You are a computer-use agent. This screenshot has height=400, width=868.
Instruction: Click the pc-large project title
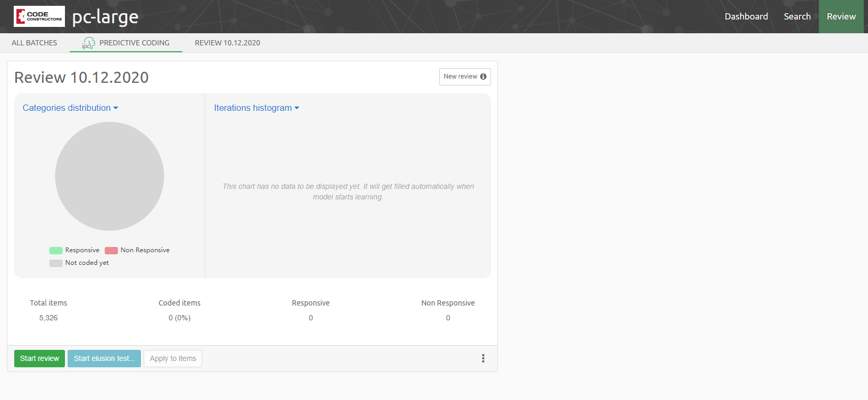pyautogui.click(x=105, y=17)
